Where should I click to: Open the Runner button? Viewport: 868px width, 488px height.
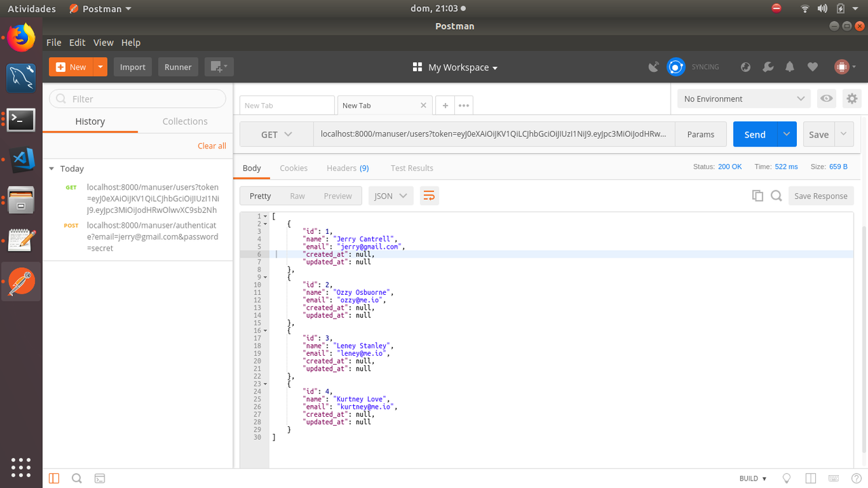point(178,66)
